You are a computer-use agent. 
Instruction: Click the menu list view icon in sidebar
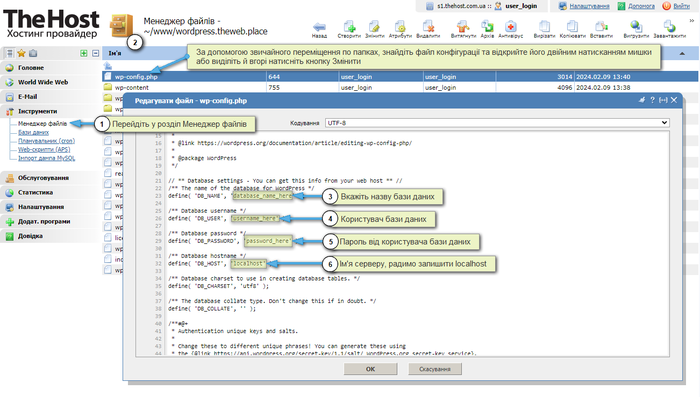(x=9, y=54)
